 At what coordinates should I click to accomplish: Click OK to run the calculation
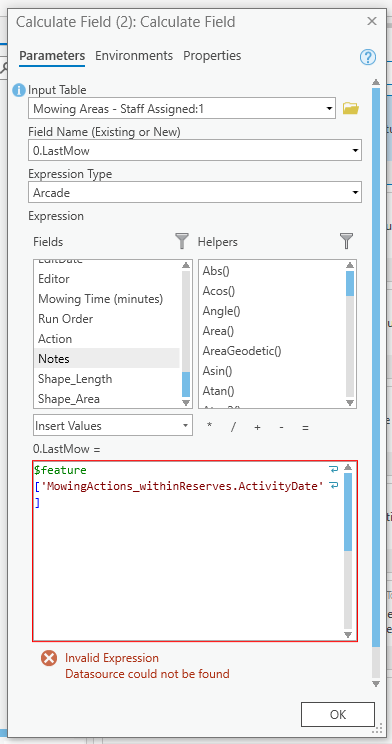tap(338, 714)
